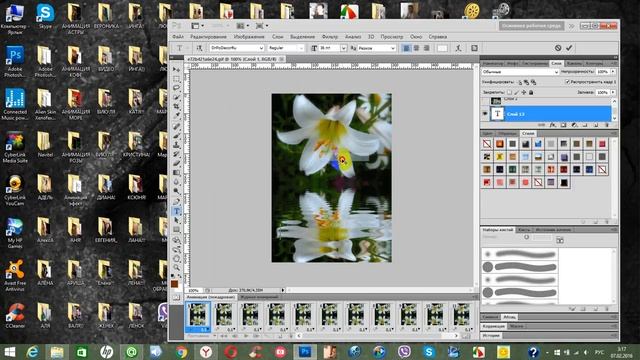640x360 pixels.
Task: Click the essentials workspace switcher double-arrow
Action: coord(571,26)
